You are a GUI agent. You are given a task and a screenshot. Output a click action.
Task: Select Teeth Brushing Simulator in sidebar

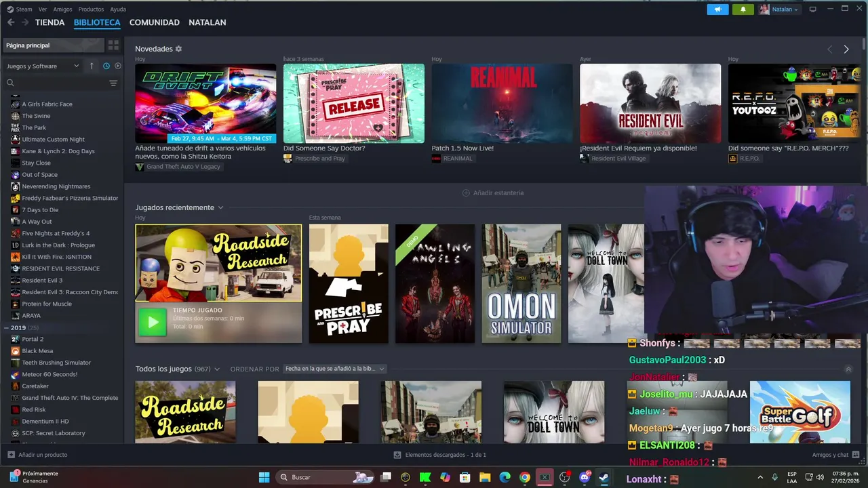click(x=56, y=363)
